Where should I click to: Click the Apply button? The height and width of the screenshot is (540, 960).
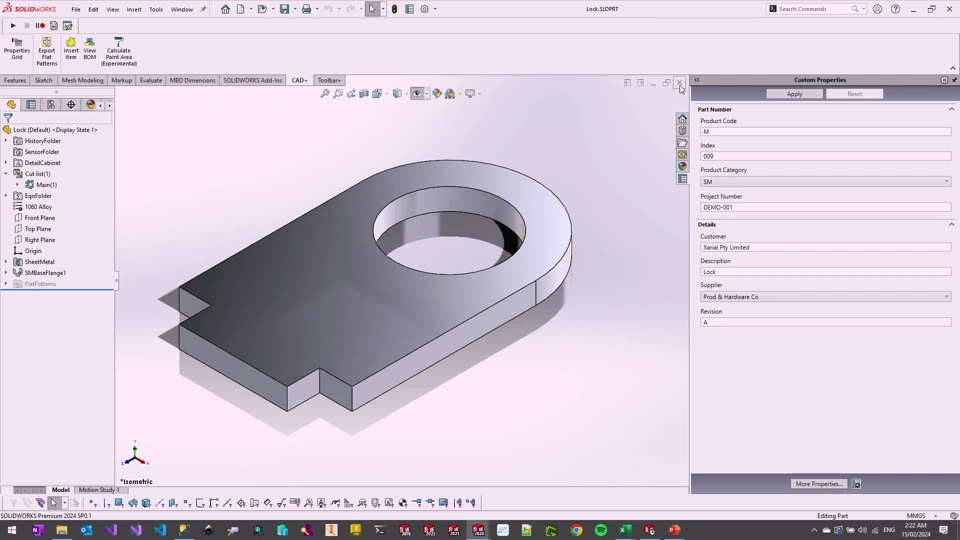794,94
